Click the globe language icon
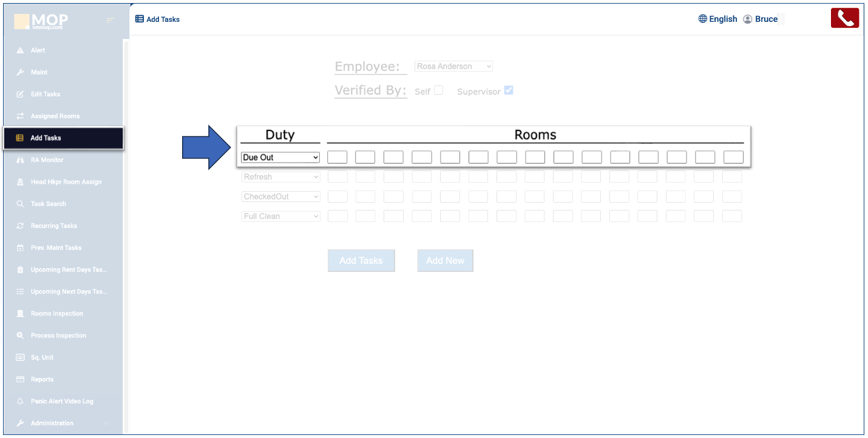 tap(703, 19)
